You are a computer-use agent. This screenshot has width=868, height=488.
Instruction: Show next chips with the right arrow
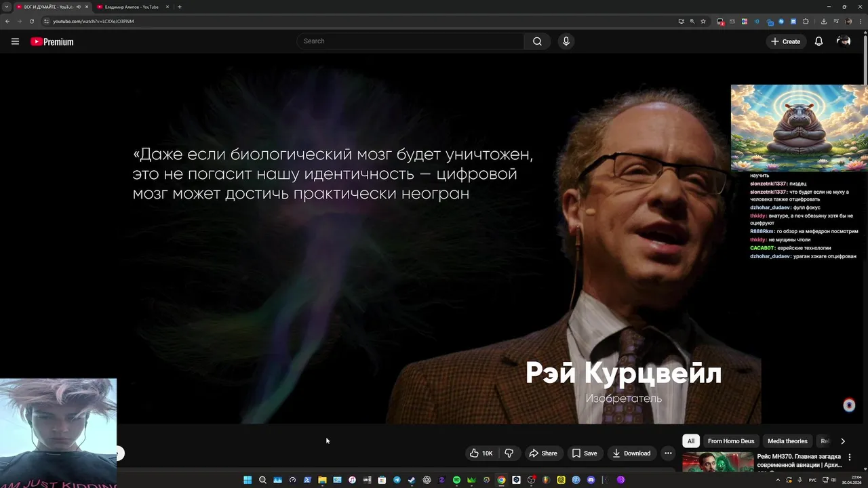tap(843, 441)
